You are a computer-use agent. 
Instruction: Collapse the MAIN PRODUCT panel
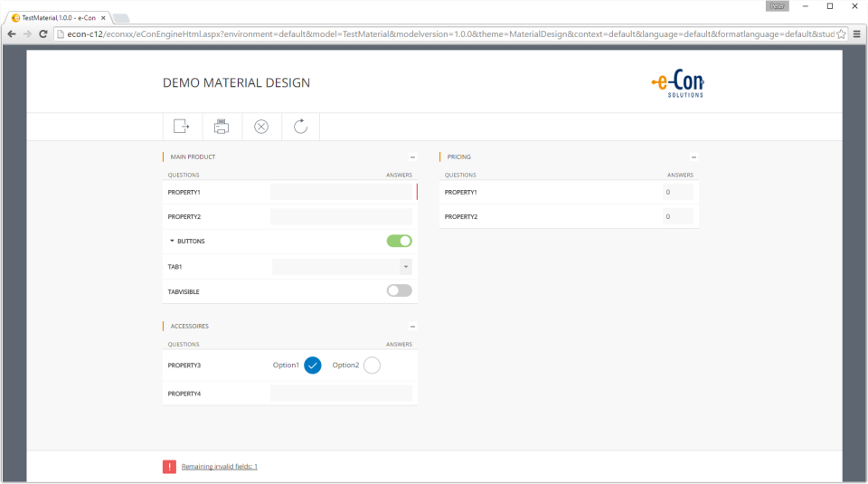point(412,157)
